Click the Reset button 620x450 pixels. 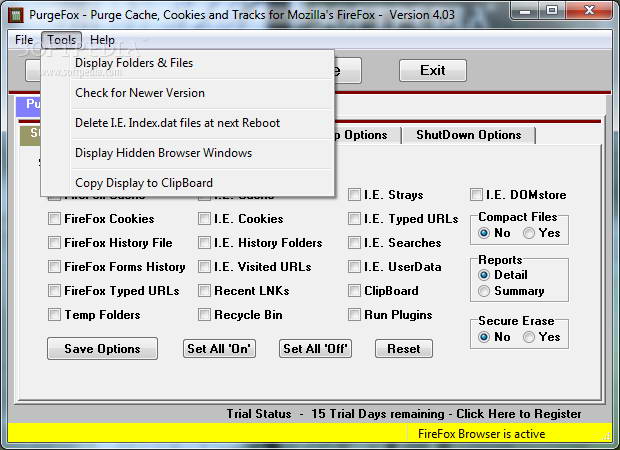404,349
